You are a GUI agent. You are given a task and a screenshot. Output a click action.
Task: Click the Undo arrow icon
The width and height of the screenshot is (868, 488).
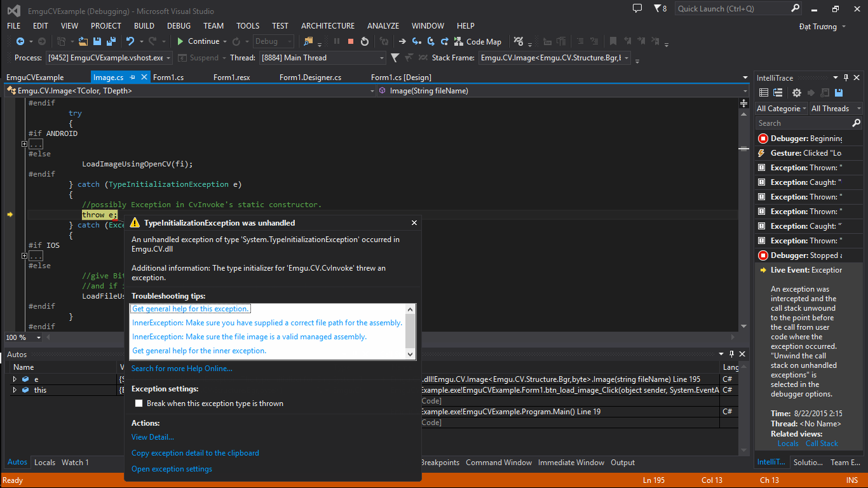[x=130, y=41]
